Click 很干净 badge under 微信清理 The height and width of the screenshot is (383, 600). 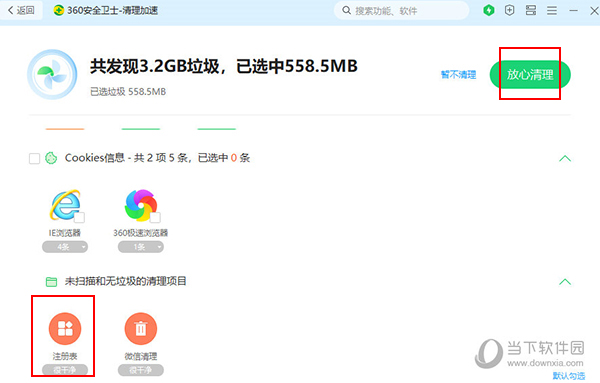pyautogui.click(x=140, y=370)
